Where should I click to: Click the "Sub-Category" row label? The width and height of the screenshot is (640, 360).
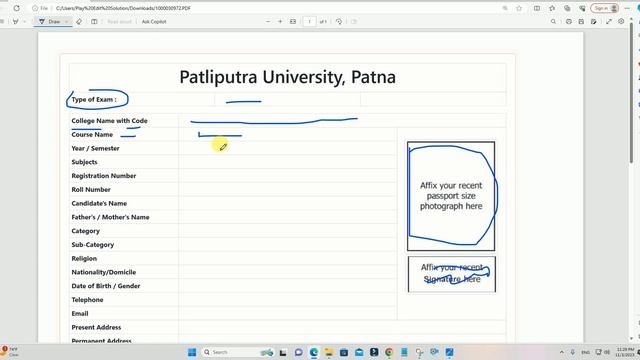(93, 245)
